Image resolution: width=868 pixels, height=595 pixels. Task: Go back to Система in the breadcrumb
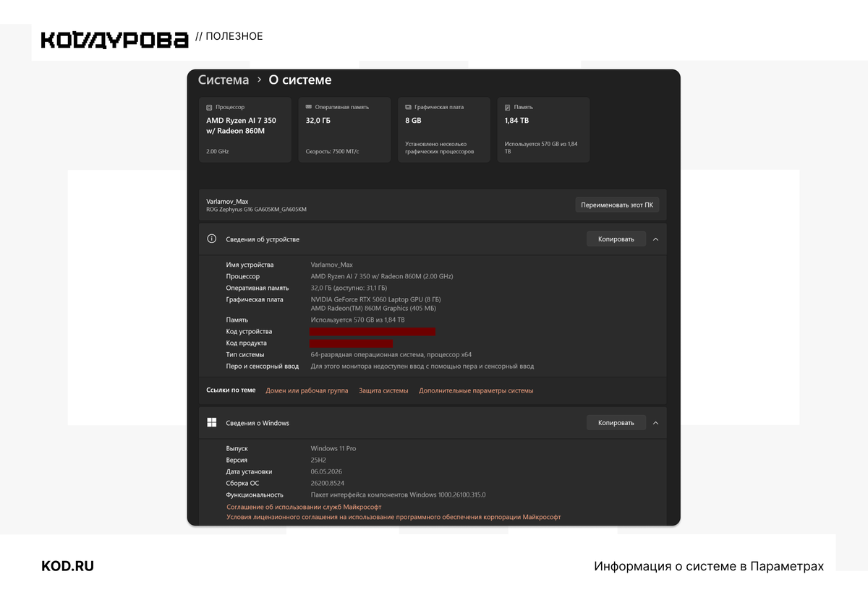point(224,80)
